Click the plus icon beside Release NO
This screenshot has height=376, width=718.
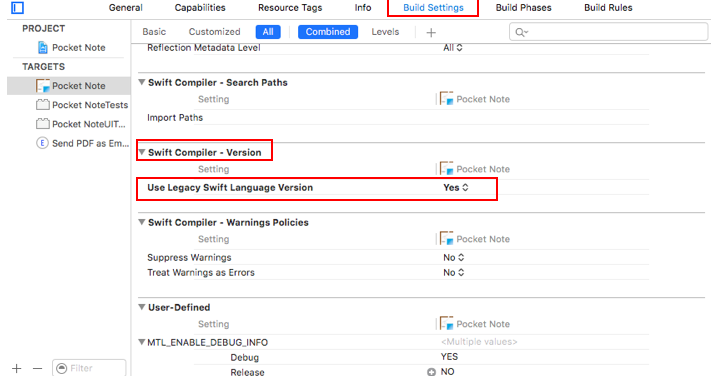[x=431, y=372]
